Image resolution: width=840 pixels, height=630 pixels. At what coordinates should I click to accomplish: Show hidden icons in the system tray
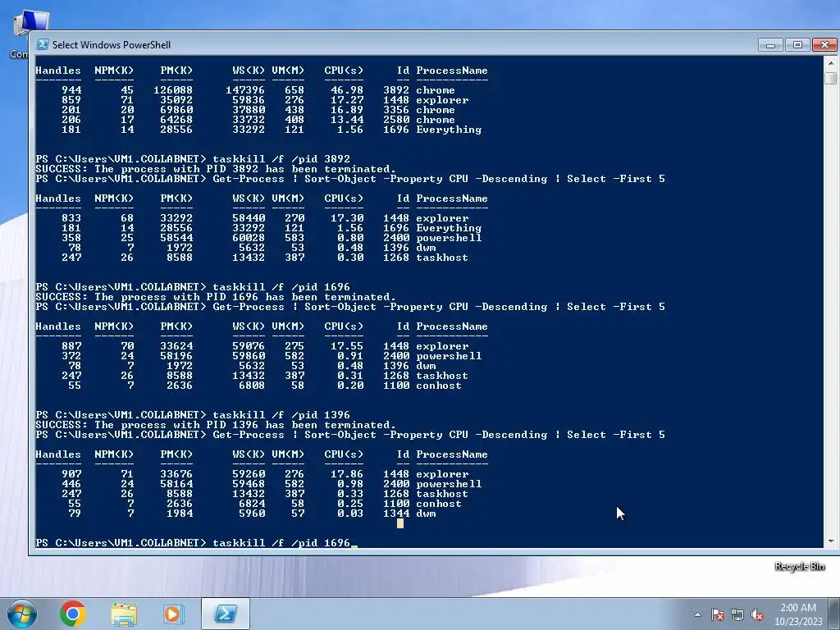click(697, 614)
